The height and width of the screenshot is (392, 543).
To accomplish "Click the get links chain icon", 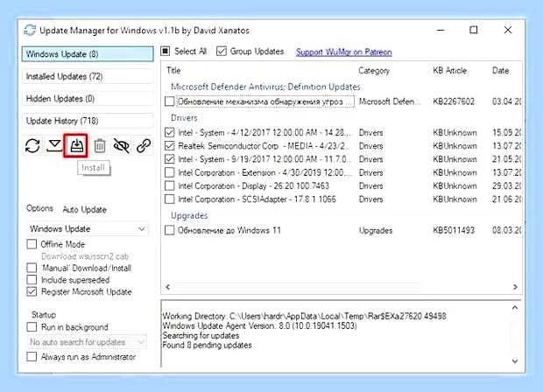I will point(144,145).
